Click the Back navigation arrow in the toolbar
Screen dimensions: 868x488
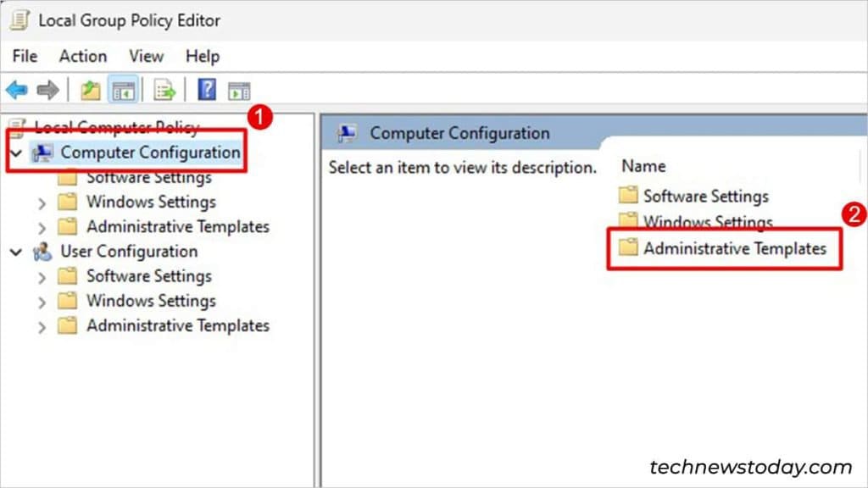pos(17,89)
